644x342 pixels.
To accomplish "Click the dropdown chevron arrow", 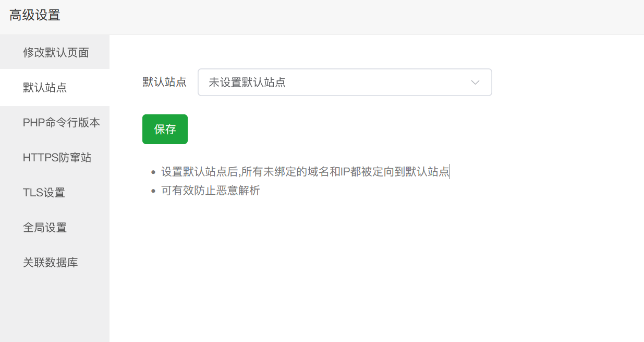I will pos(475,82).
